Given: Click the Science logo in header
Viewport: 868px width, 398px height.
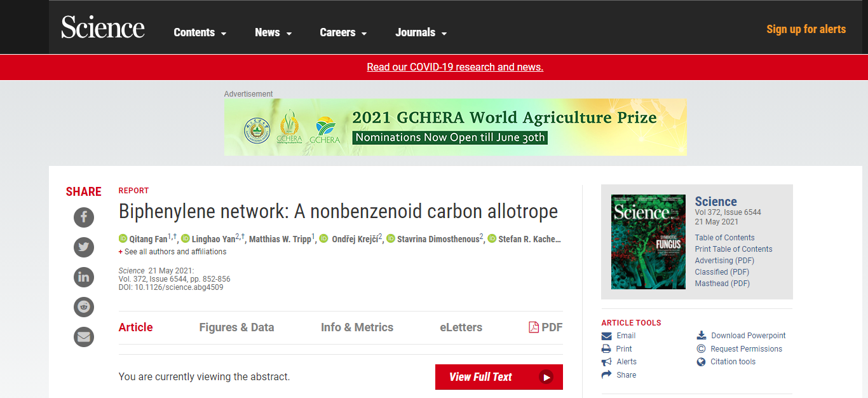Looking at the screenshot, I should point(103,27).
